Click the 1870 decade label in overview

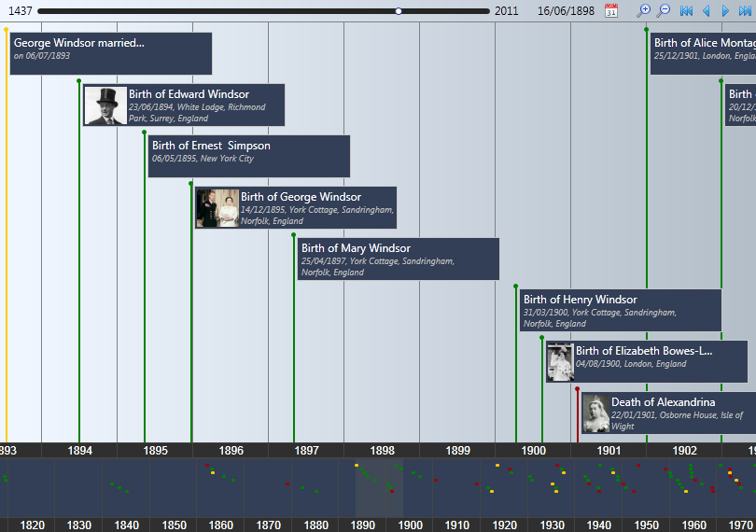coord(268,525)
